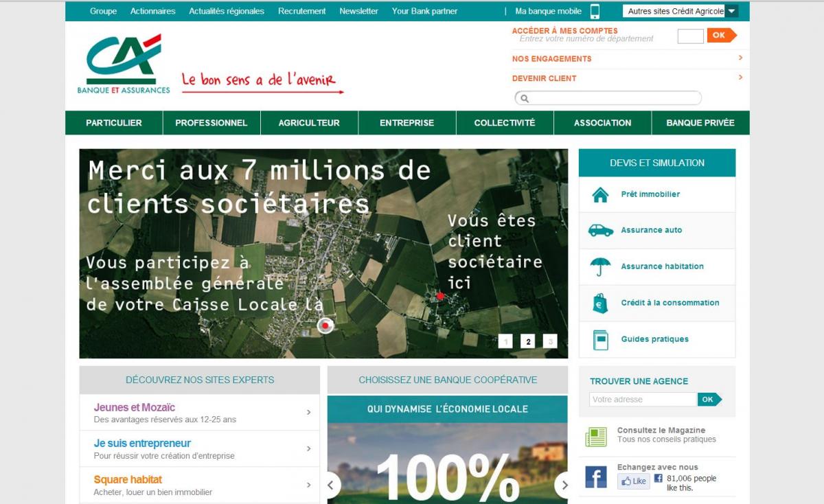Click the Accéder à mes comptes heading
The height and width of the screenshot is (504, 824).
coord(565,31)
